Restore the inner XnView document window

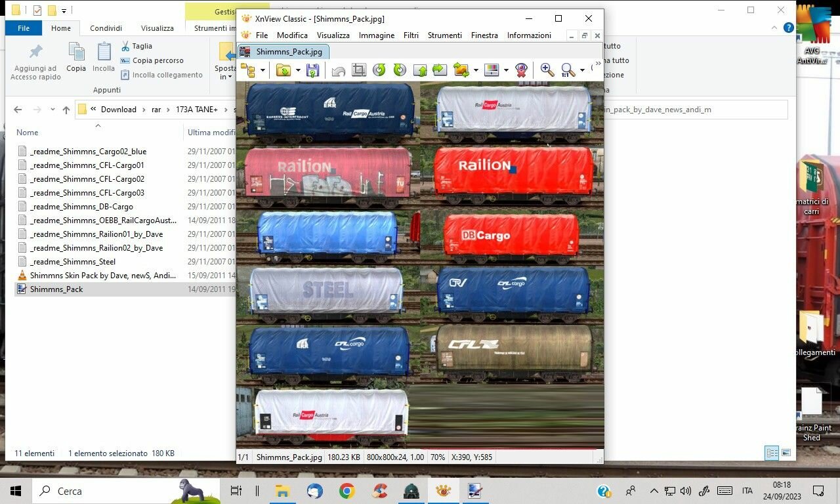(x=584, y=35)
